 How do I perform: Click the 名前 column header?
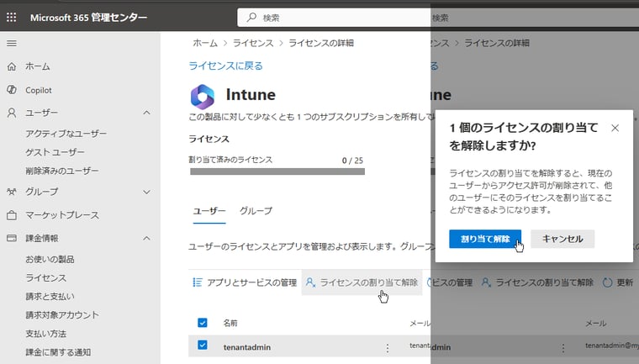(230, 324)
